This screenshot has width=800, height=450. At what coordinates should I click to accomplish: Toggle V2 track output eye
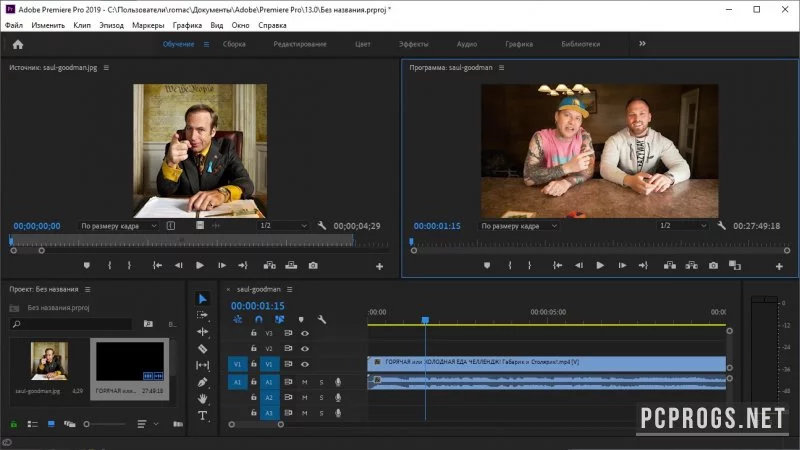[305, 348]
